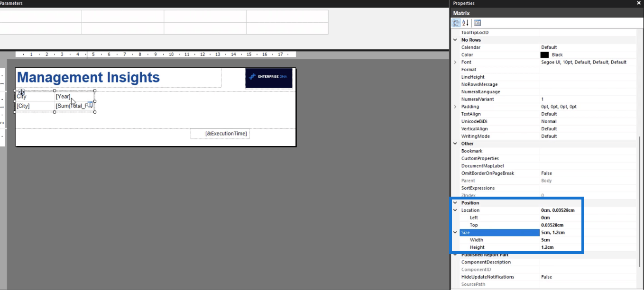
Task: Select the Color property label
Action: pos(467,55)
